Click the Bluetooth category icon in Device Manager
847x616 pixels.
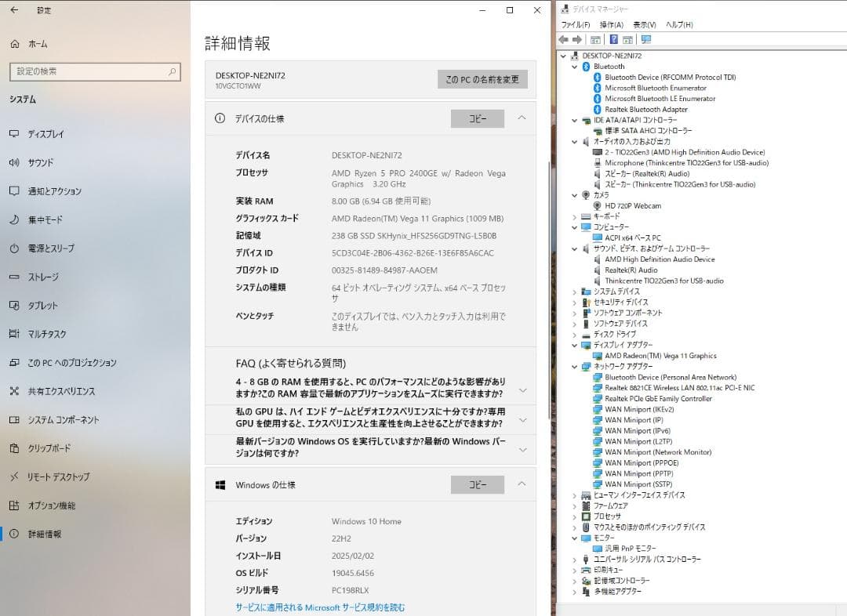coord(586,67)
